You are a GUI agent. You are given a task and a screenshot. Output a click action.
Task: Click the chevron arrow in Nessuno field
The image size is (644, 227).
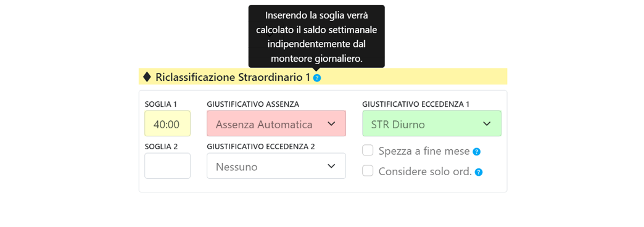click(x=331, y=167)
